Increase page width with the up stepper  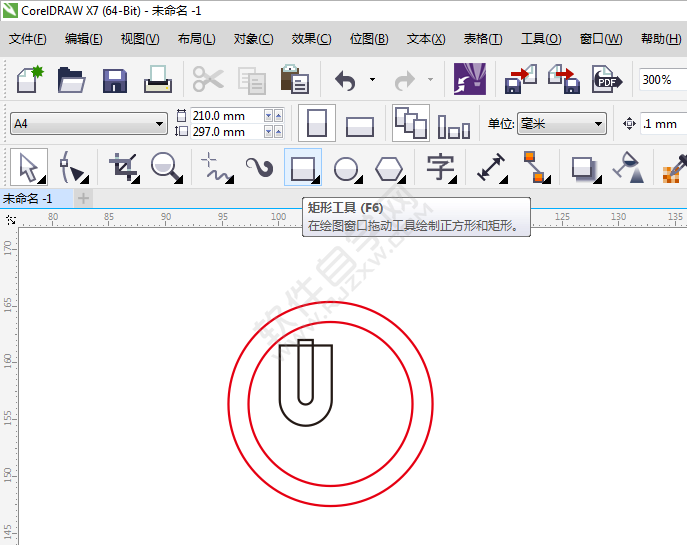click(x=278, y=116)
